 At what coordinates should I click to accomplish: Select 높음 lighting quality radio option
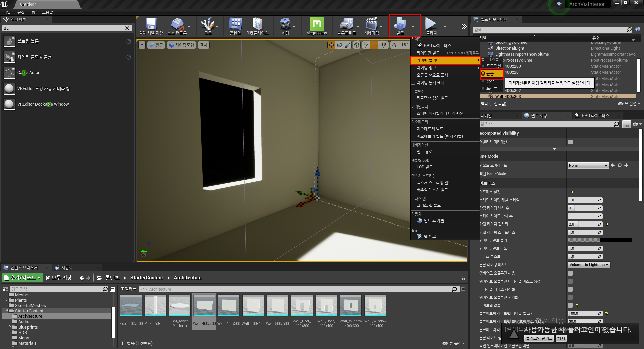tap(492, 73)
